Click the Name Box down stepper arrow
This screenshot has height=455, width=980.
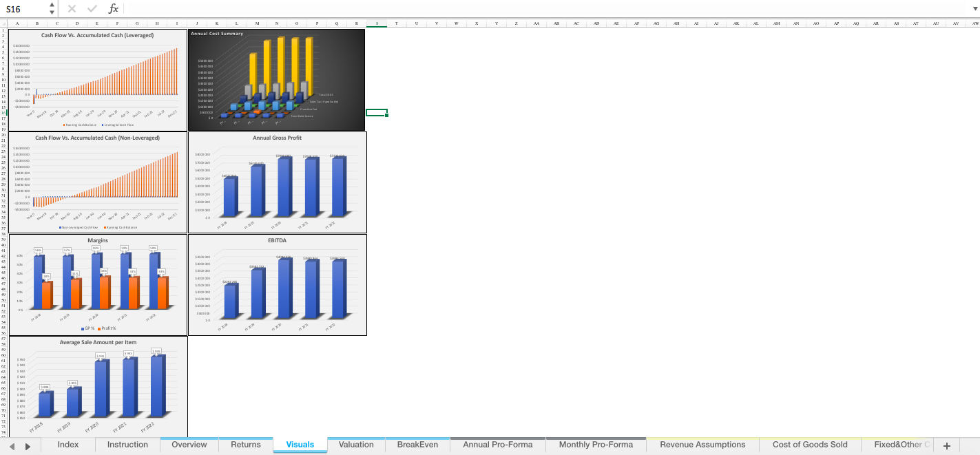click(50, 12)
